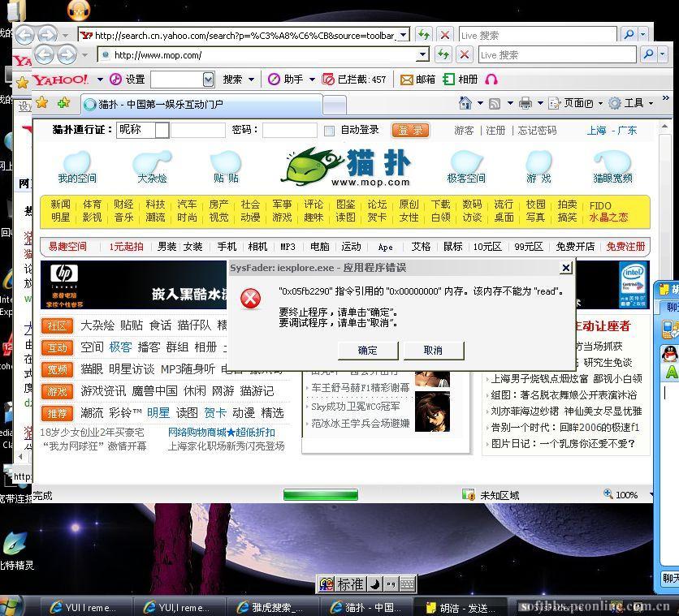Open the 昵称 login type dropdown
679x616 pixels.
pyautogui.click(x=162, y=130)
